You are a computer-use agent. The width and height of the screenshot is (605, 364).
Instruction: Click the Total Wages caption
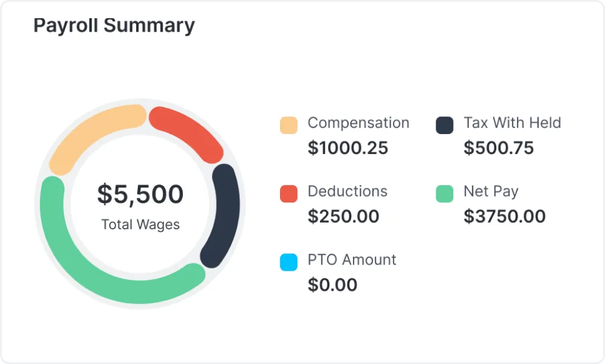tap(140, 224)
